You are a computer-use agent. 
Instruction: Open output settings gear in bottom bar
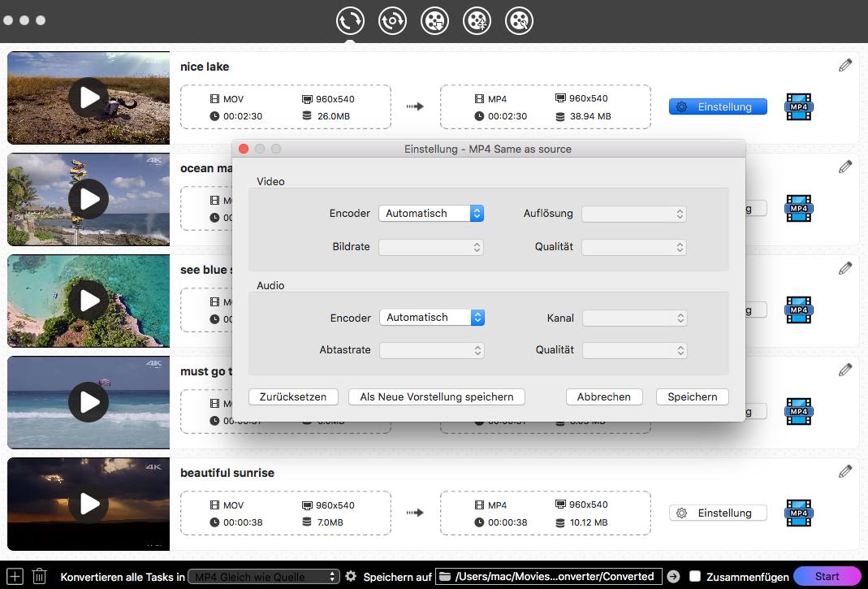351,576
